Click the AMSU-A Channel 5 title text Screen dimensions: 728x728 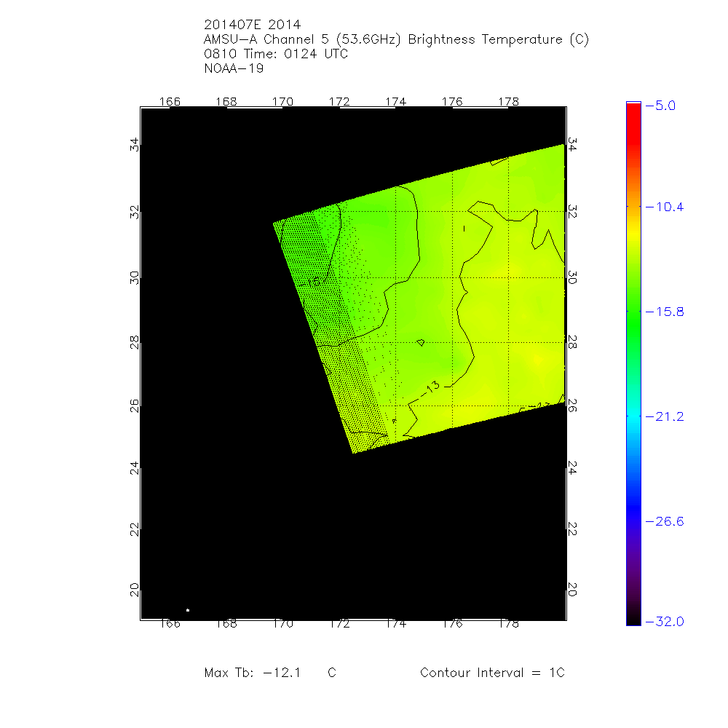tap(397, 40)
